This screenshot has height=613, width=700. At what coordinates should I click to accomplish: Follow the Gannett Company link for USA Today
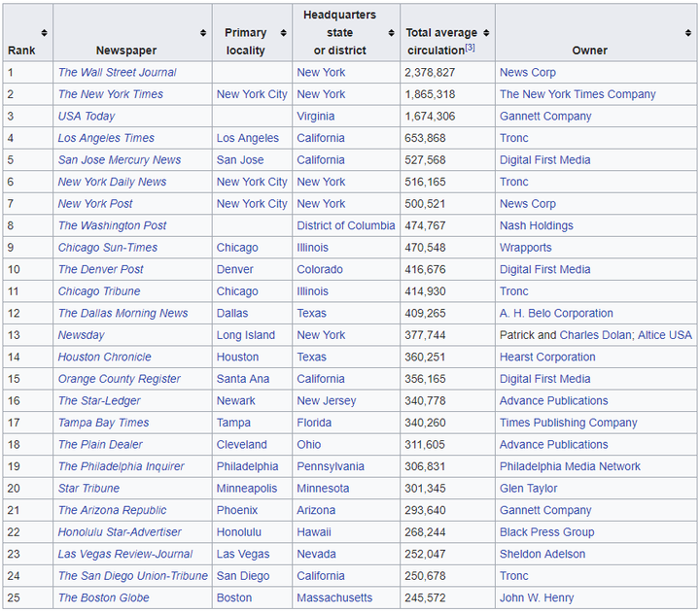click(545, 116)
